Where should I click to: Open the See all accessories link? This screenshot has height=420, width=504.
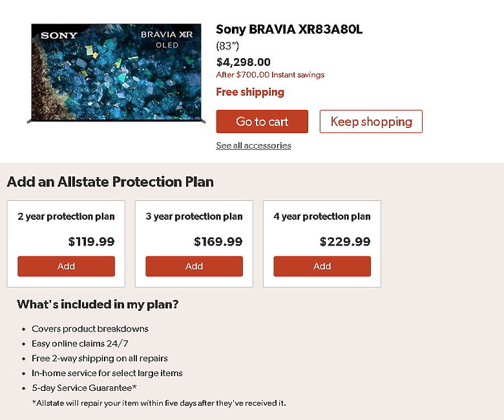253,145
